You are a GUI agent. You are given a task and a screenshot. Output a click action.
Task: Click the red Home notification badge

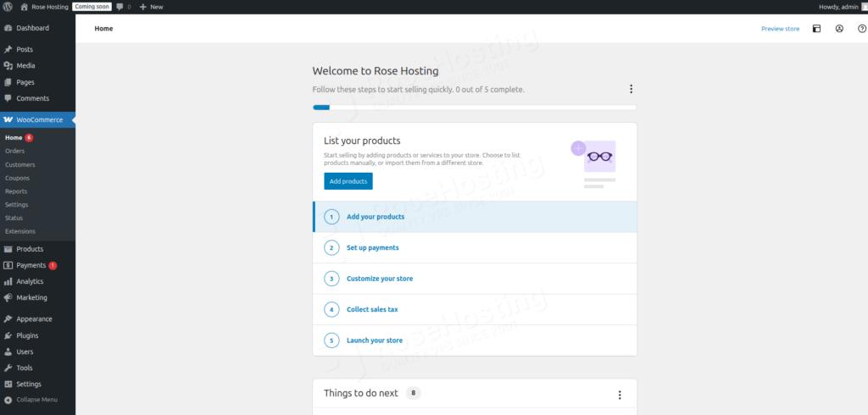pyautogui.click(x=29, y=138)
